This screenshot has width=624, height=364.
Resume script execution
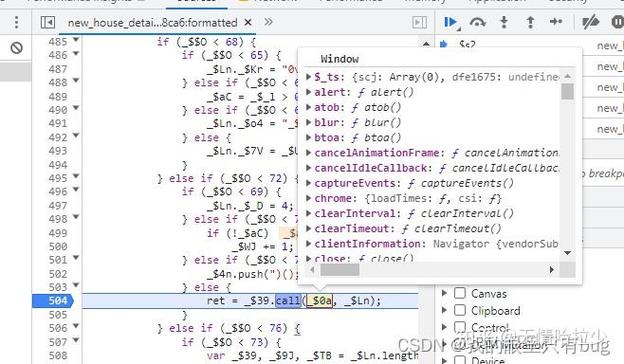coord(451,22)
